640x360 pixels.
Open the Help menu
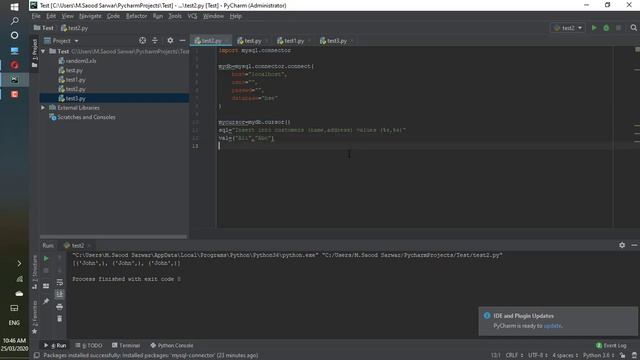click(236, 16)
